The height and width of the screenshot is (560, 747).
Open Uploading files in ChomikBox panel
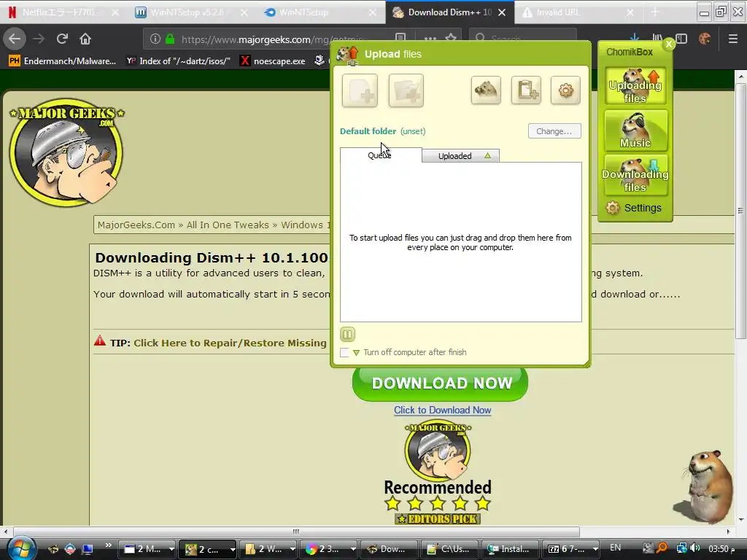pos(635,86)
